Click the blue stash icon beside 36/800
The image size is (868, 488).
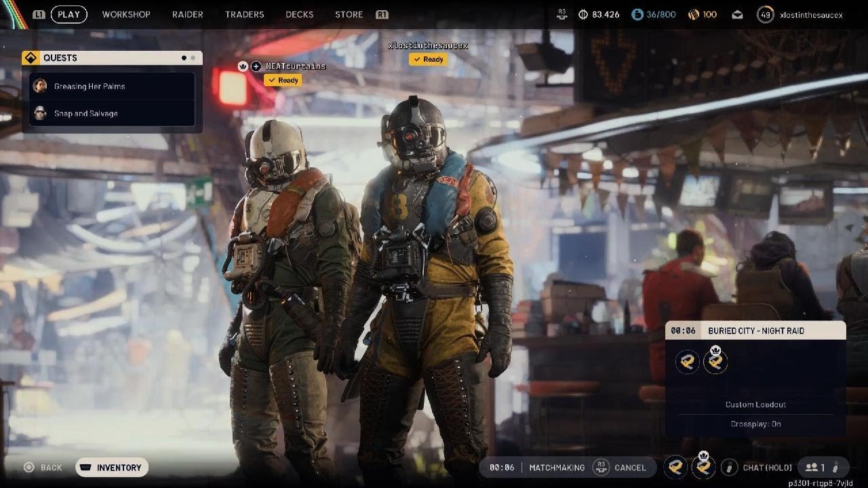pyautogui.click(x=637, y=14)
